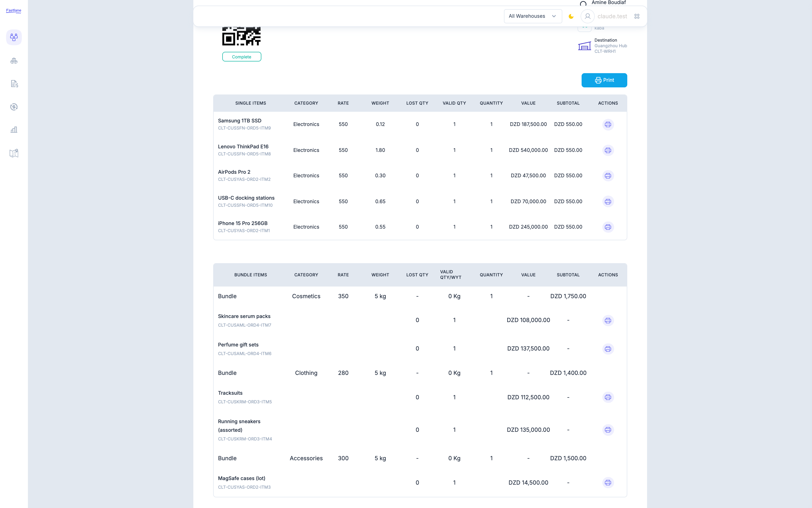Click Guangzhou Hub destination text
This screenshot has height=508, width=812.
coord(610,46)
